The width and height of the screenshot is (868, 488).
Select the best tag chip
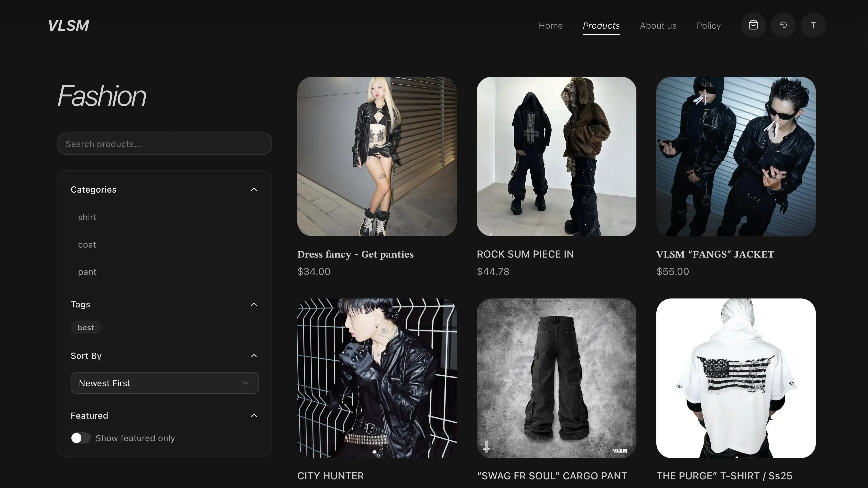pos(85,327)
